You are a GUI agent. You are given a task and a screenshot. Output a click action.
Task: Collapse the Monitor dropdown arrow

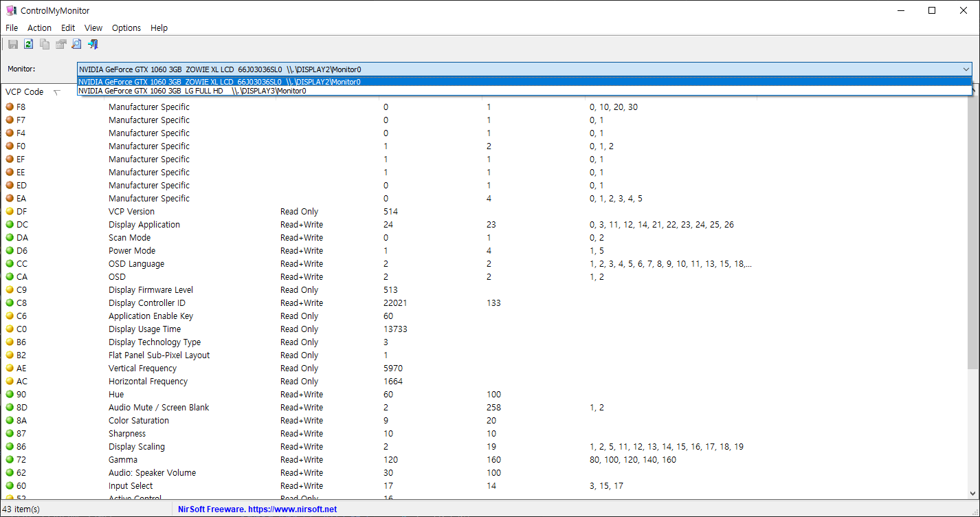(966, 69)
